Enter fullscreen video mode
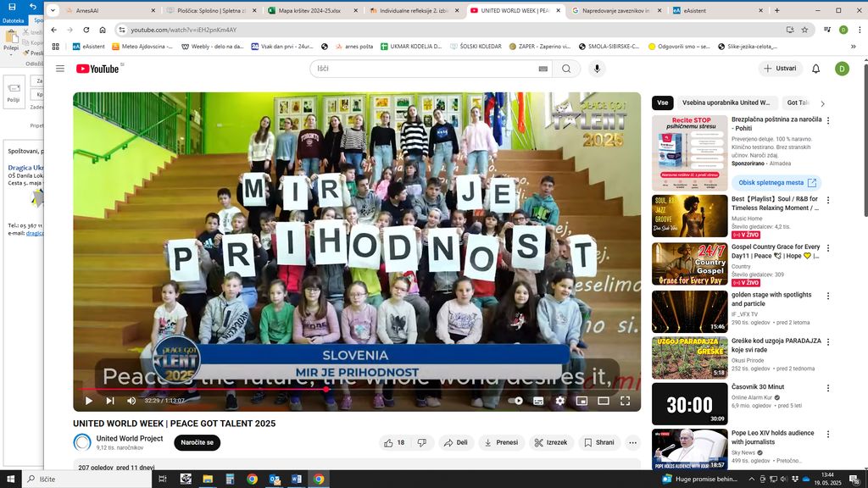The height and width of the screenshot is (488, 868). 626,401
